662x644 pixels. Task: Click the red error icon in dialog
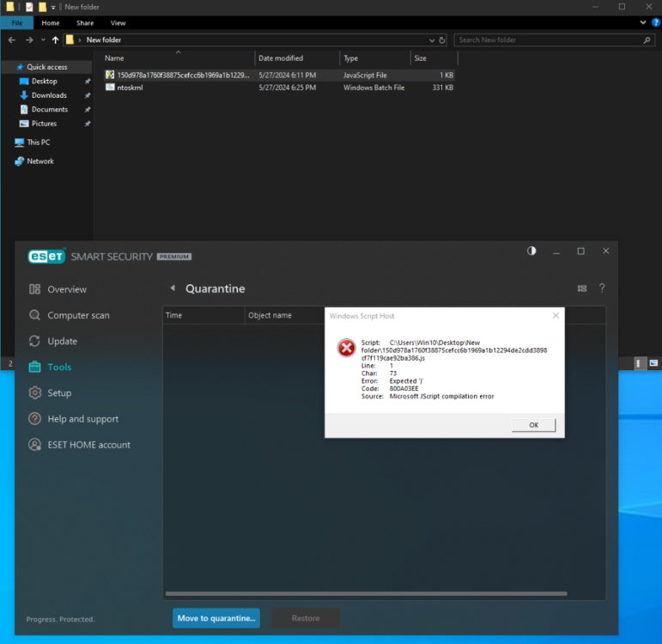tap(346, 348)
